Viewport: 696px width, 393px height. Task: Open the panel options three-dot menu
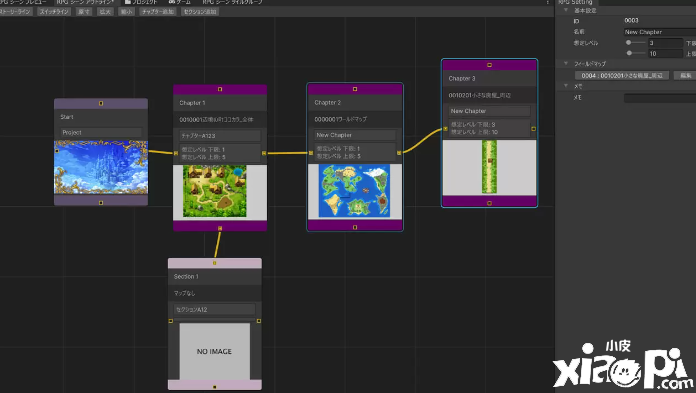pyautogui.click(x=547, y=2)
